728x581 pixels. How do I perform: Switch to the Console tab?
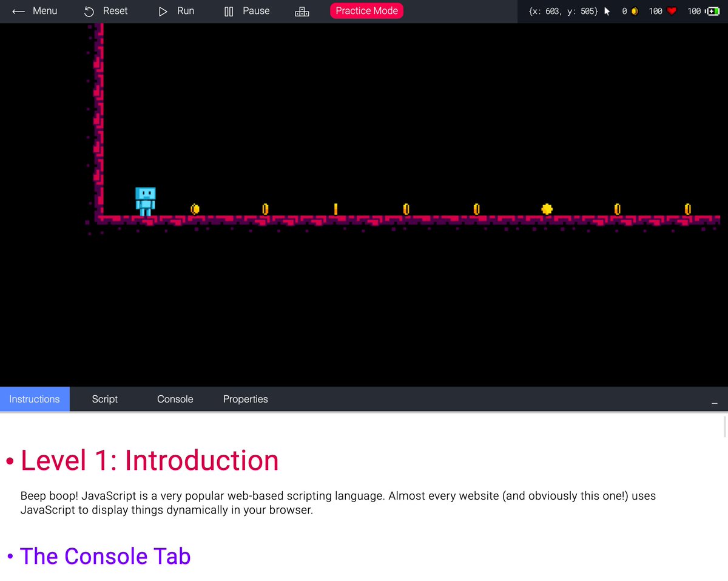click(x=175, y=399)
